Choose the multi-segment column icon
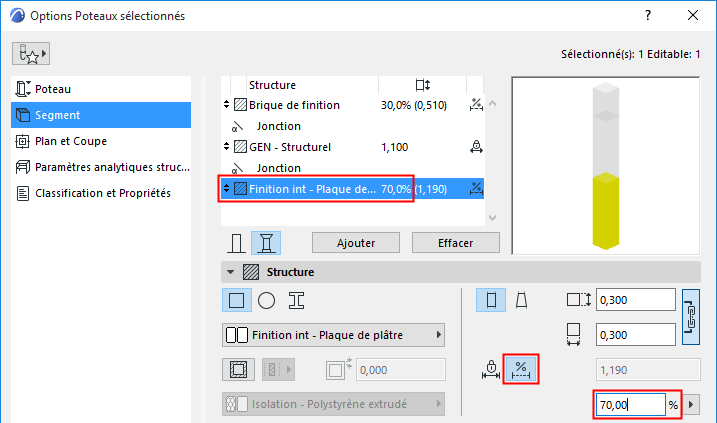The width and height of the screenshot is (717, 423). pyautogui.click(x=267, y=243)
